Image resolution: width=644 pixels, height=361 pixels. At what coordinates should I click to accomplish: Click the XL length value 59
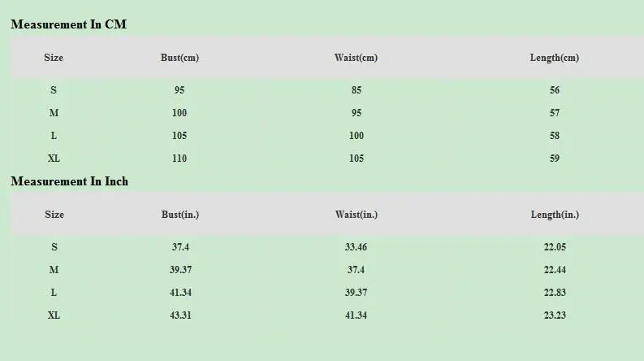pos(555,159)
